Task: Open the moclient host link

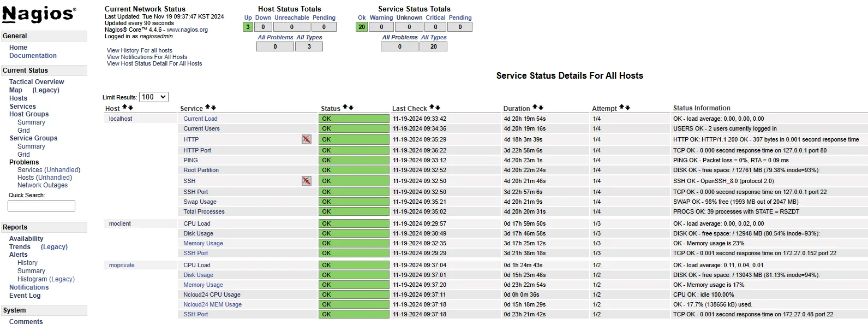Action: coord(120,223)
